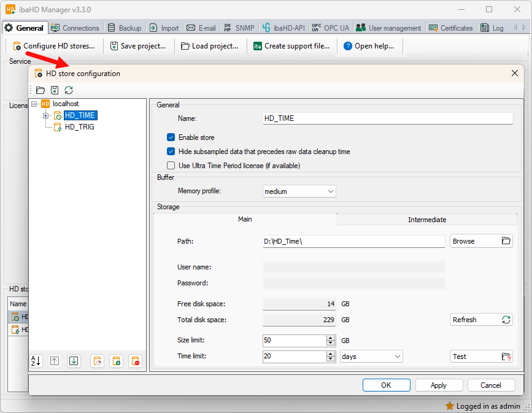Click the save icon in dialog toolbar

point(55,90)
